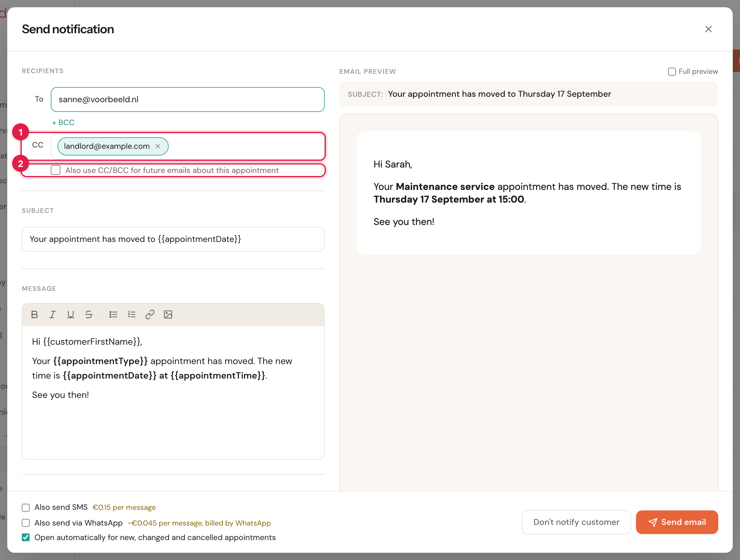Edit the To address sanne@voorbeeld.nl
Image resolution: width=740 pixels, height=560 pixels.
188,99
